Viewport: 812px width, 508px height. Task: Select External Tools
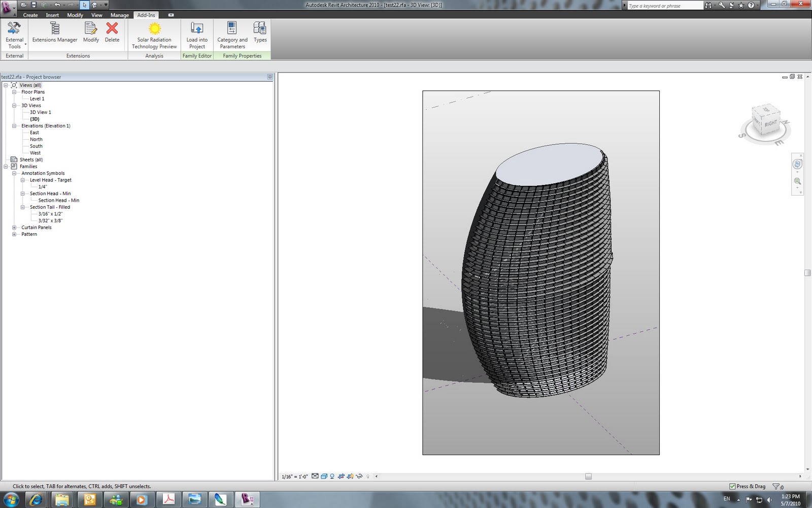coord(14,34)
